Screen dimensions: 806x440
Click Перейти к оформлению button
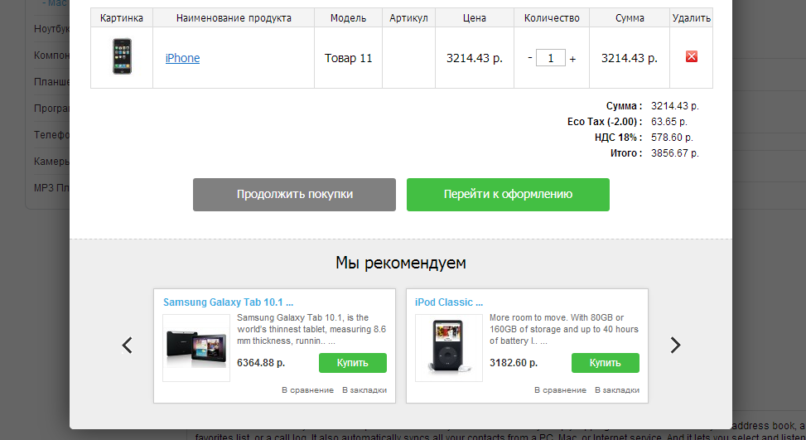508,194
